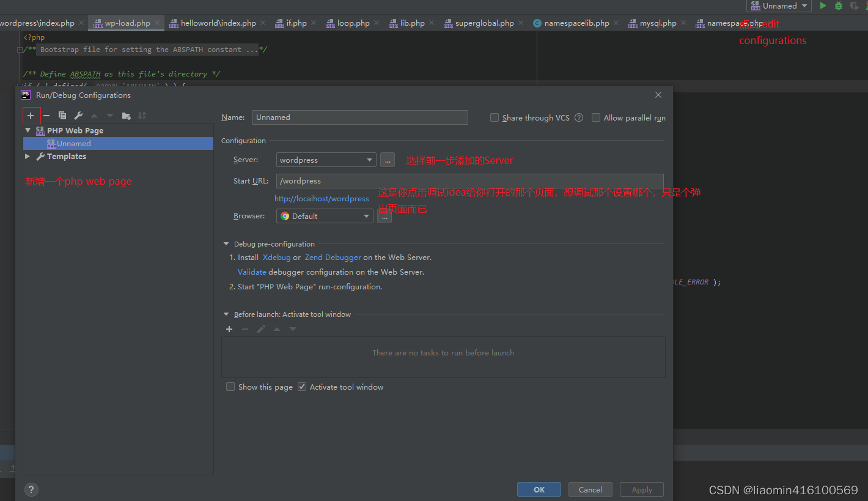Click the Debug bug icon in top toolbar
868x501 pixels.
point(839,6)
